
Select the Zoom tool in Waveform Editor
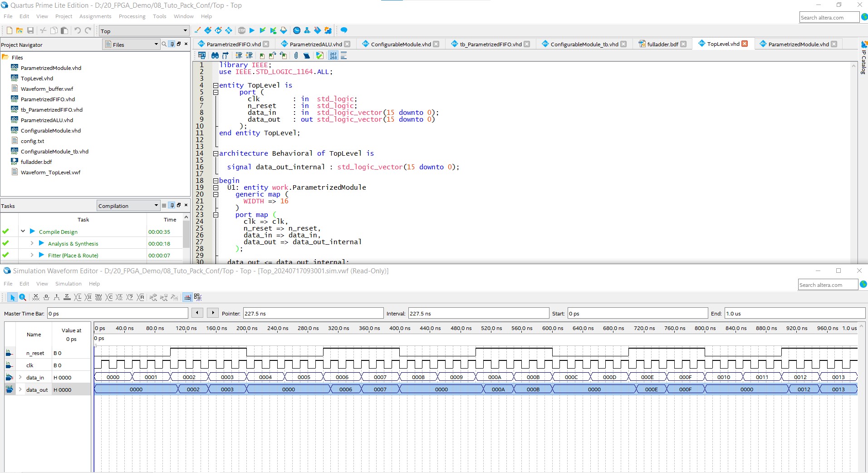click(x=23, y=297)
